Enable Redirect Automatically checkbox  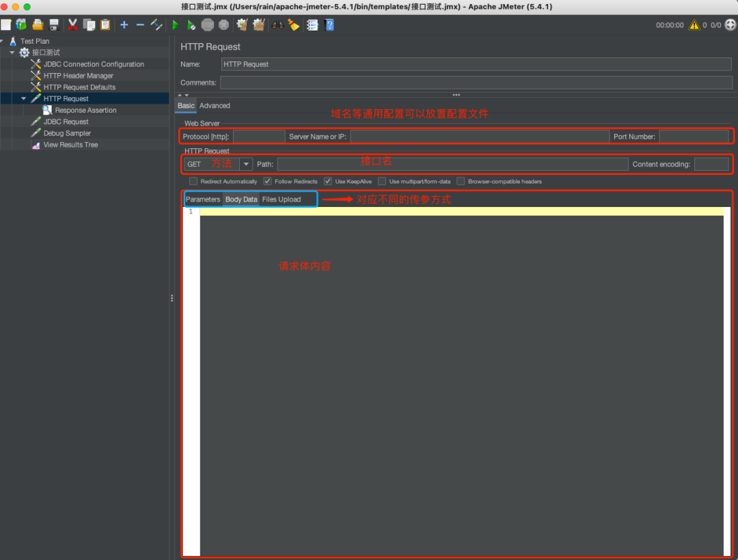pyautogui.click(x=193, y=182)
